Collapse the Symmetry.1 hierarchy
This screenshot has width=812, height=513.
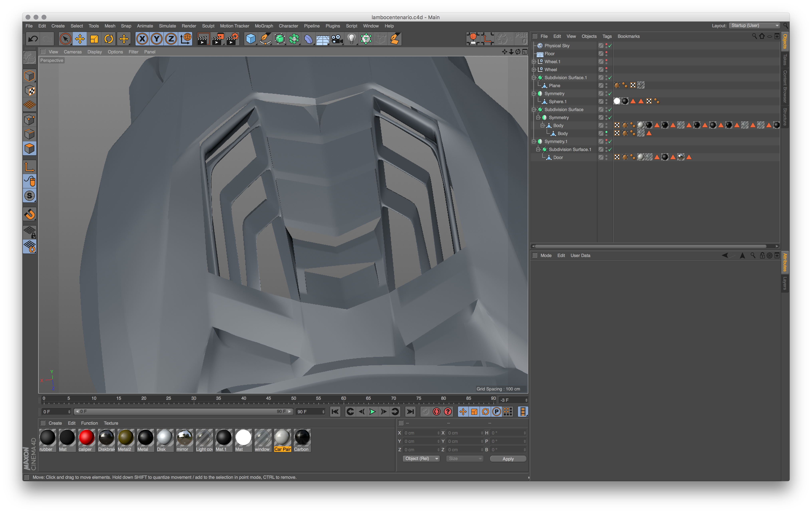click(533, 142)
